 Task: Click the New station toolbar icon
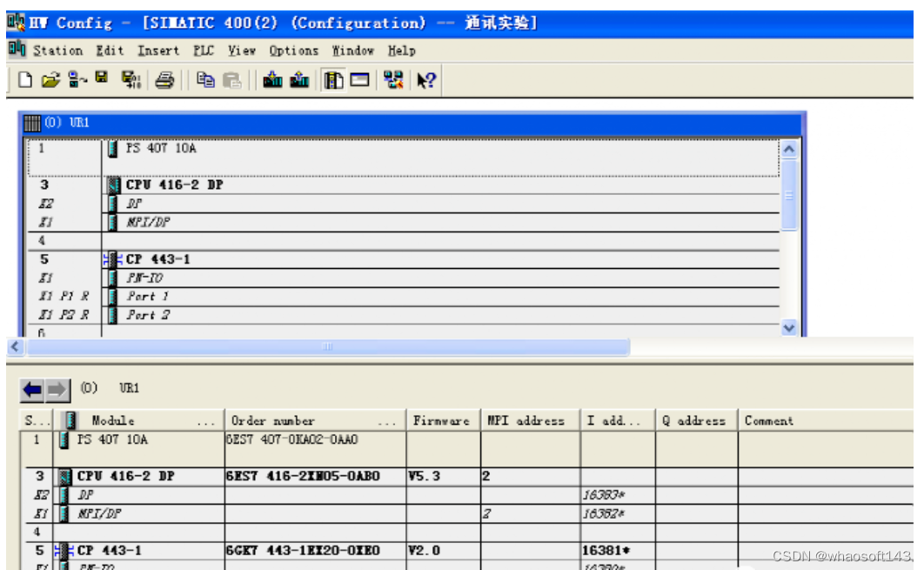[24, 79]
